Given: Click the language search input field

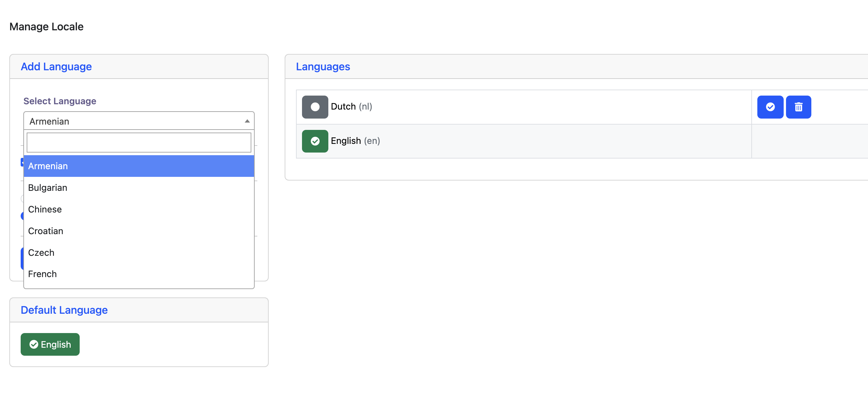Looking at the screenshot, I should (139, 143).
